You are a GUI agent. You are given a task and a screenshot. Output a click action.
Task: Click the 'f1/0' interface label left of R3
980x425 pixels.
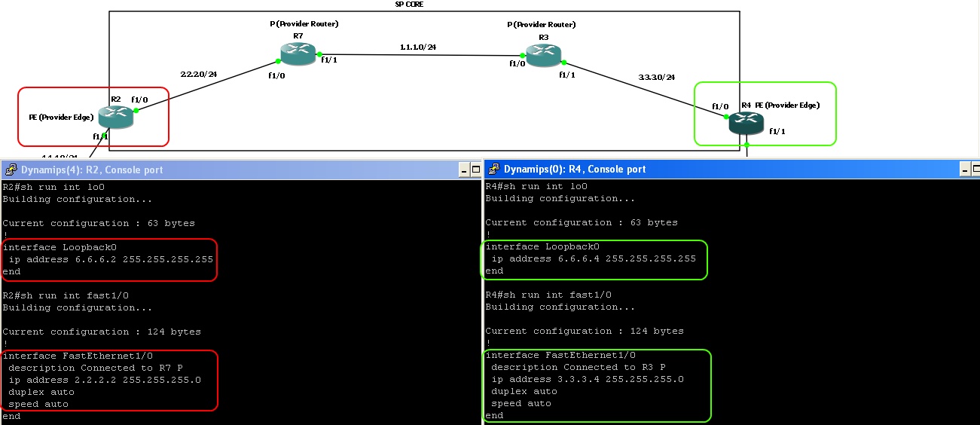517,63
